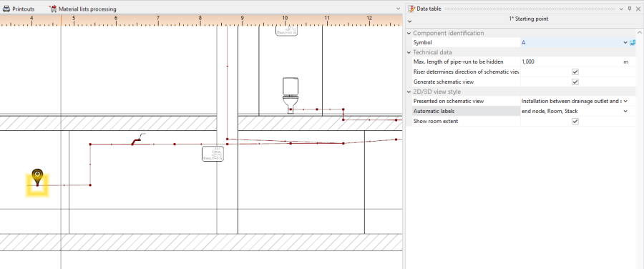This screenshot has height=269, width=644.
Task: Click the Generate schematic view label
Action: pyautogui.click(x=443, y=82)
